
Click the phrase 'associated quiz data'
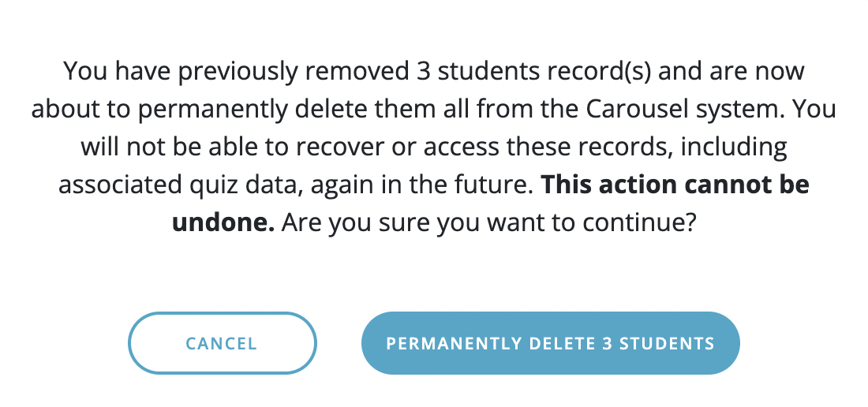coord(179,185)
